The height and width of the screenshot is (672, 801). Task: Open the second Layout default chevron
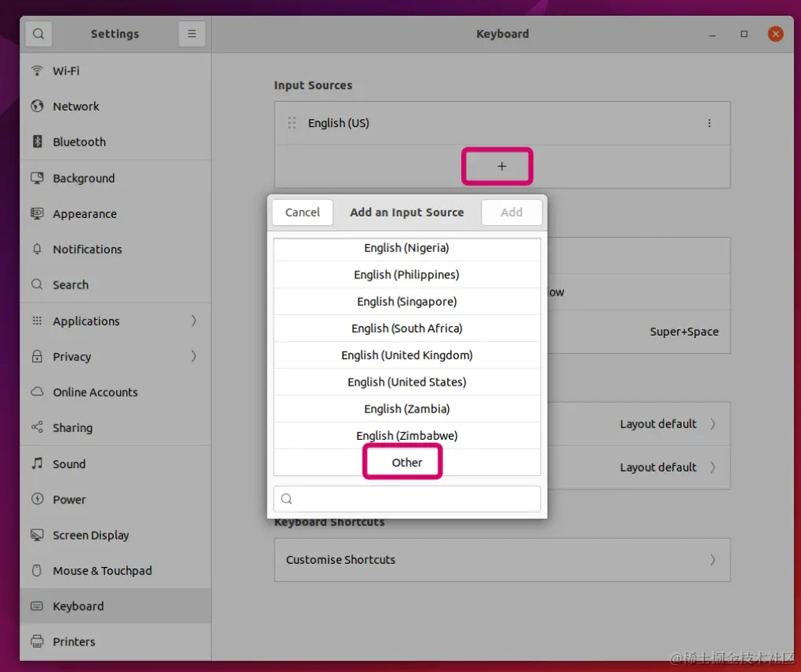click(x=712, y=467)
